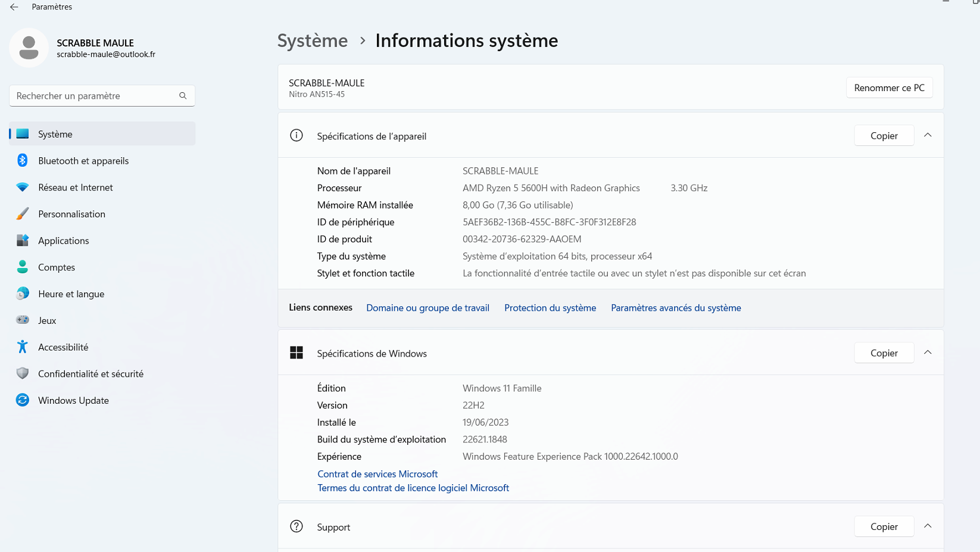Image resolution: width=980 pixels, height=552 pixels.
Task: Click the user profile avatar
Action: (29, 48)
